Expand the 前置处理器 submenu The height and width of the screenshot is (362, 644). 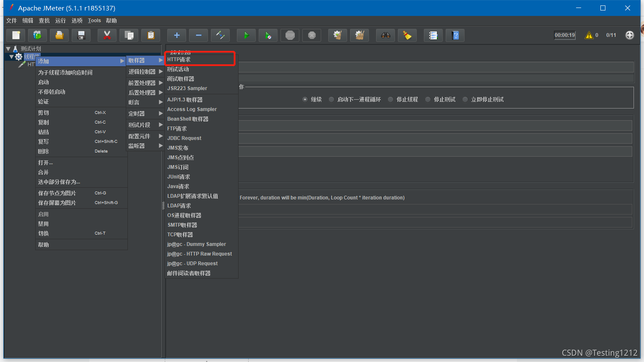point(145,83)
